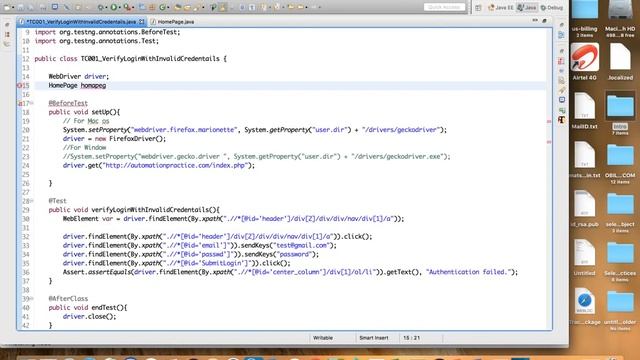Switch to the Java EE perspective
640x360 pixels.
click(x=501, y=7)
